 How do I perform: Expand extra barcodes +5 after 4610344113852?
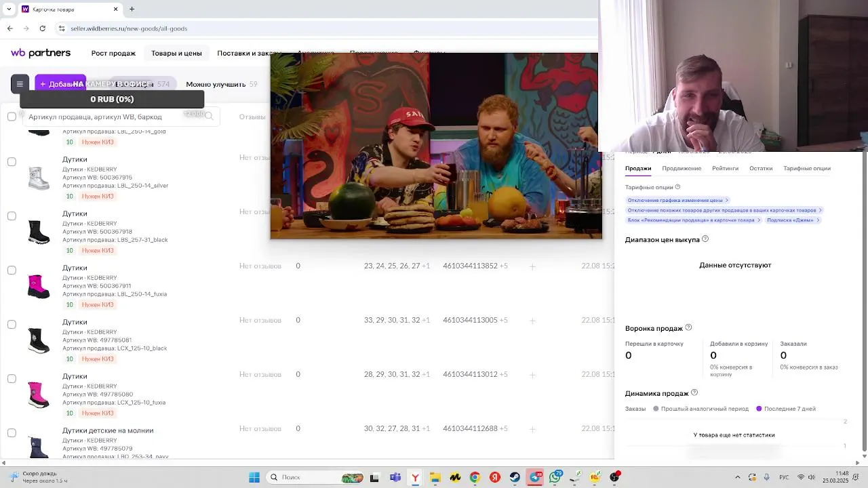click(x=503, y=266)
